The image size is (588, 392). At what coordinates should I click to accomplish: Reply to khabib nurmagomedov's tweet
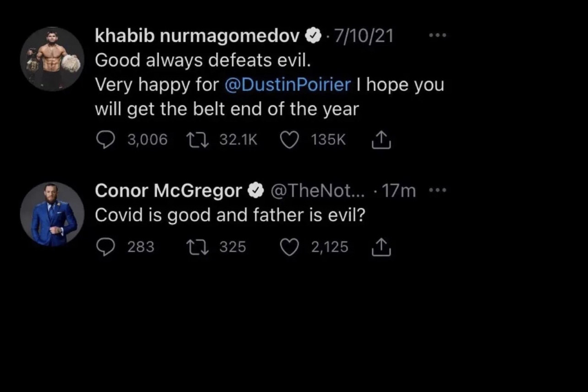(106, 140)
